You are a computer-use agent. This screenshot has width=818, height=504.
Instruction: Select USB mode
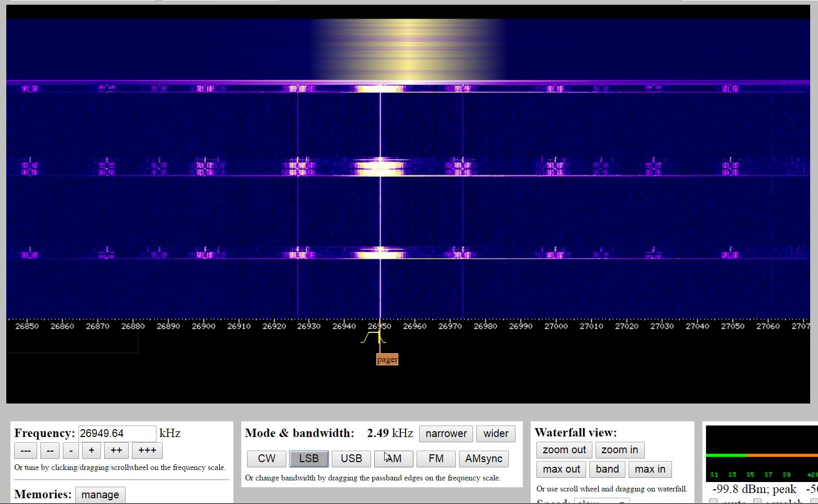351,458
